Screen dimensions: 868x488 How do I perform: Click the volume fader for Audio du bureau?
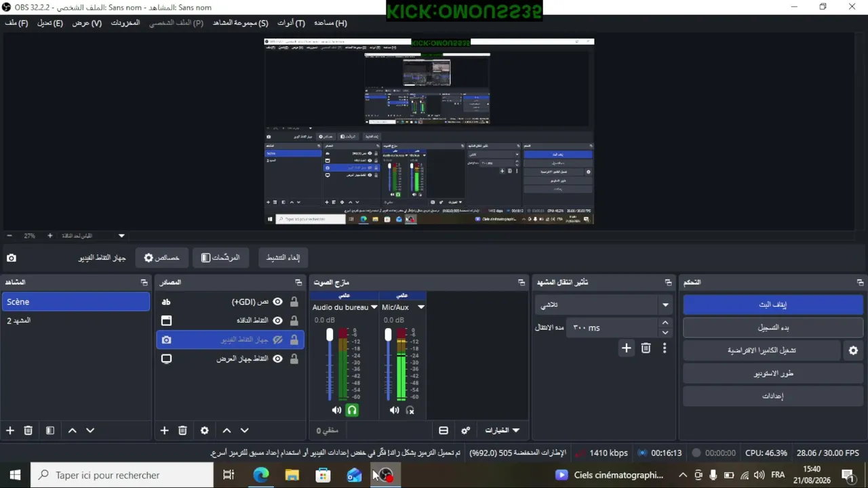coord(330,335)
